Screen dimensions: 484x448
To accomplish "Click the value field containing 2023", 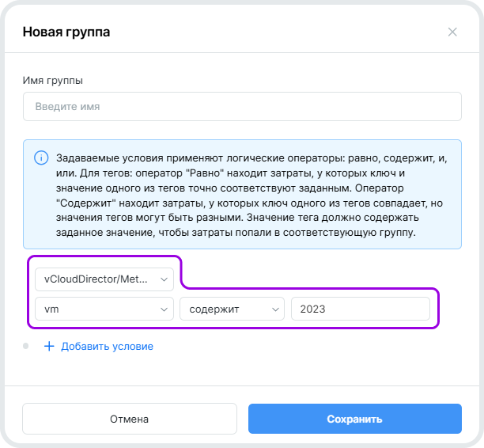I will coord(361,309).
